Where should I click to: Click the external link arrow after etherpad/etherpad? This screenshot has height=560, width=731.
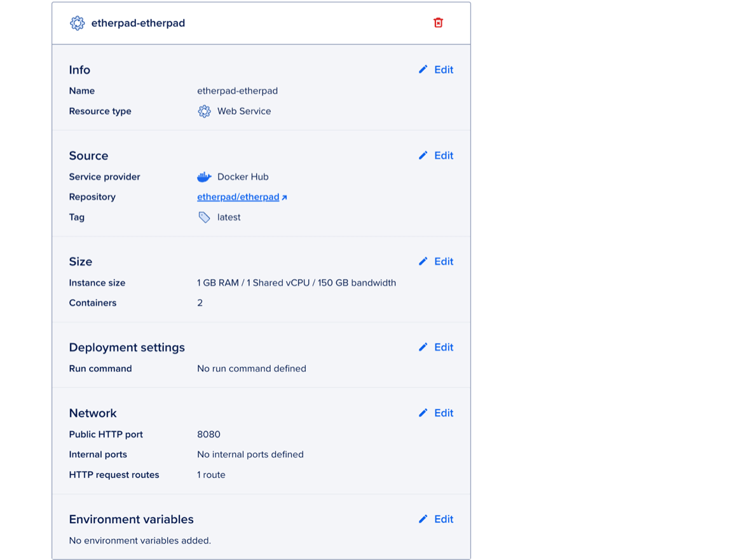pos(284,197)
